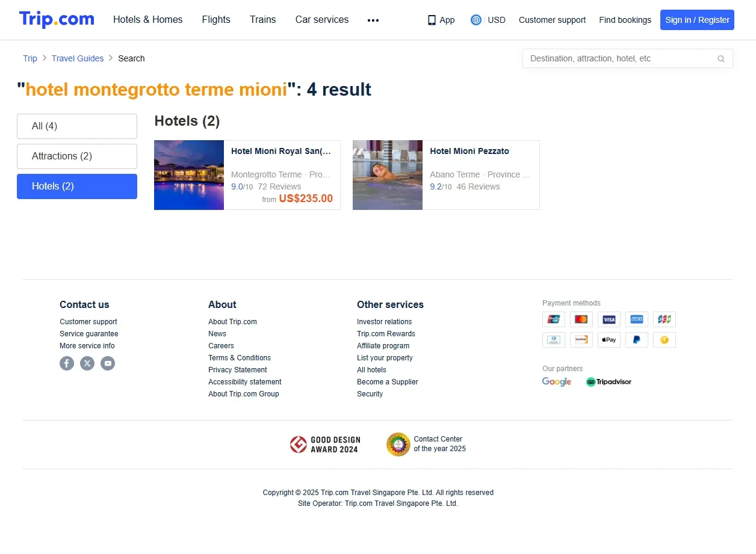Click the American Express payment icon
Viewport: 756px width, 554px height.
click(637, 319)
